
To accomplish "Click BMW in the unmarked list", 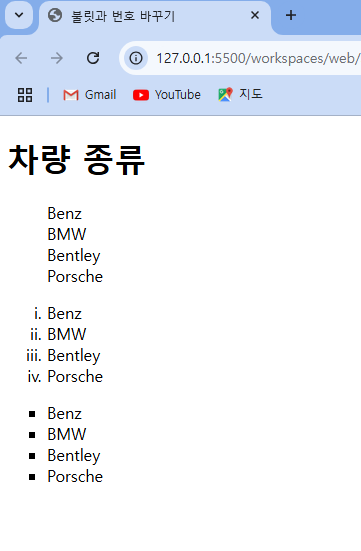I will click(67, 234).
